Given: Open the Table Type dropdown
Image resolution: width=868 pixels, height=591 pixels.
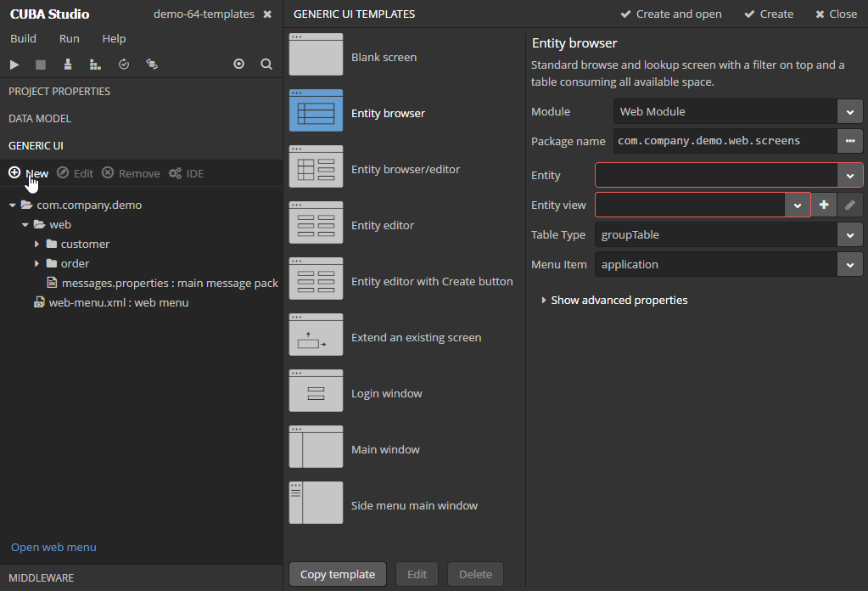Looking at the screenshot, I should (x=849, y=234).
